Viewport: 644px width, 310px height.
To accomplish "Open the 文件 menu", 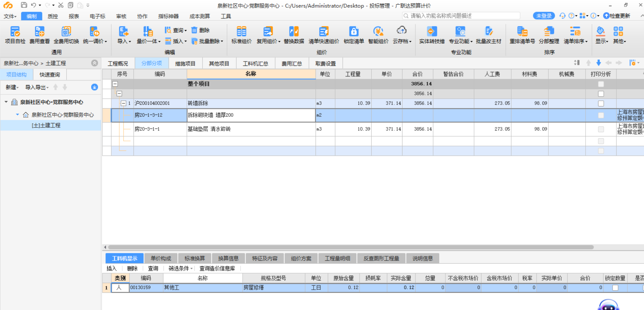I will coord(10,16).
